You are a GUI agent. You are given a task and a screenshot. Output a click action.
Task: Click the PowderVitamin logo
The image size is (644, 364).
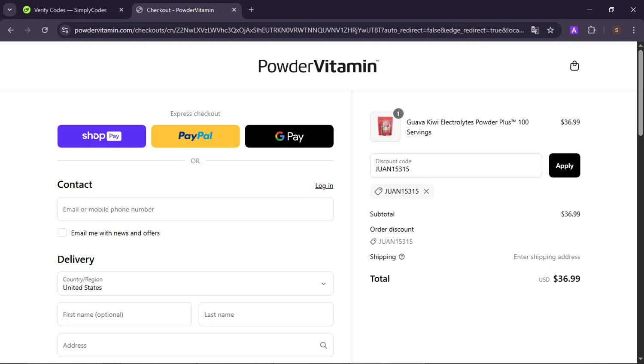tap(319, 66)
